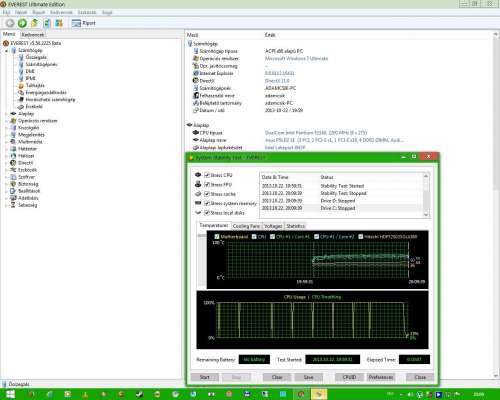Image resolution: width=500 pixels, height=400 pixels.
Task: Switch to the Cooling Fans tab
Action: click(246, 226)
